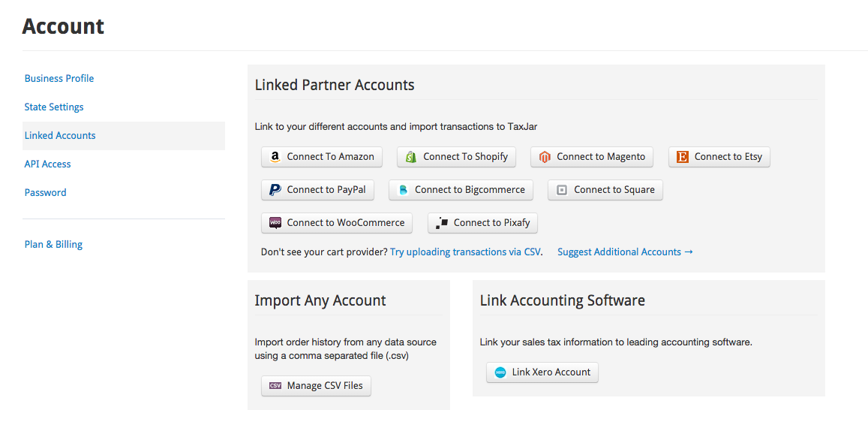Click the Amazon logo icon
Image resolution: width=868 pixels, height=422 pixels.
pos(275,157)
